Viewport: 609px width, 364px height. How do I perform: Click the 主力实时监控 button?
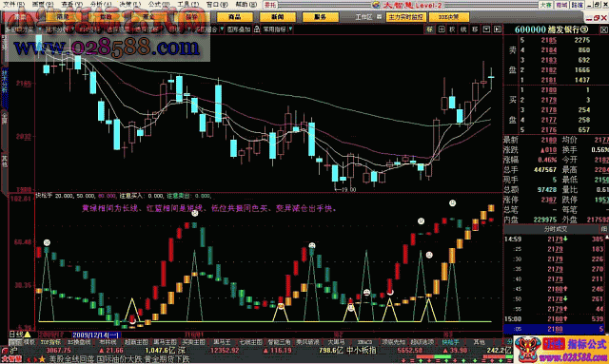[x=406, y=17]
